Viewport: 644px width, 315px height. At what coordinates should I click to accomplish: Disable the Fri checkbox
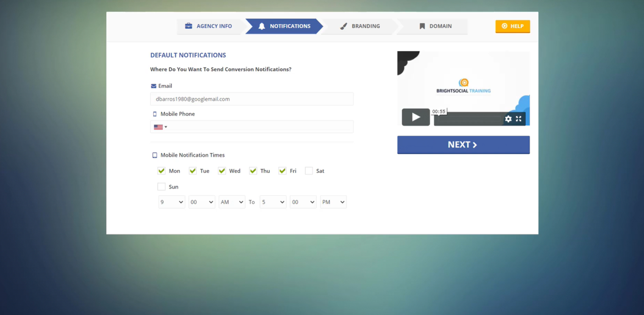[282, 171]
